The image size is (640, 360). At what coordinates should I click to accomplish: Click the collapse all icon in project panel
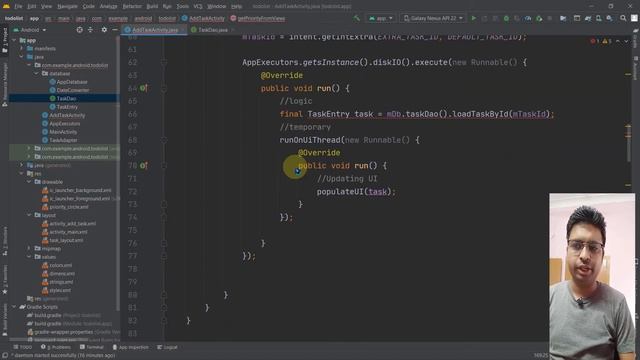click(90, 30)
